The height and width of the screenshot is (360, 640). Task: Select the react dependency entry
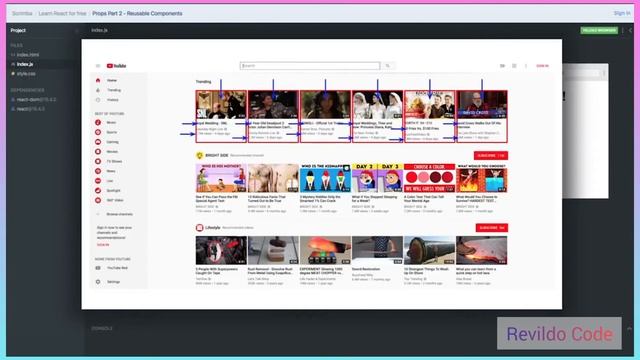(28, 109)
